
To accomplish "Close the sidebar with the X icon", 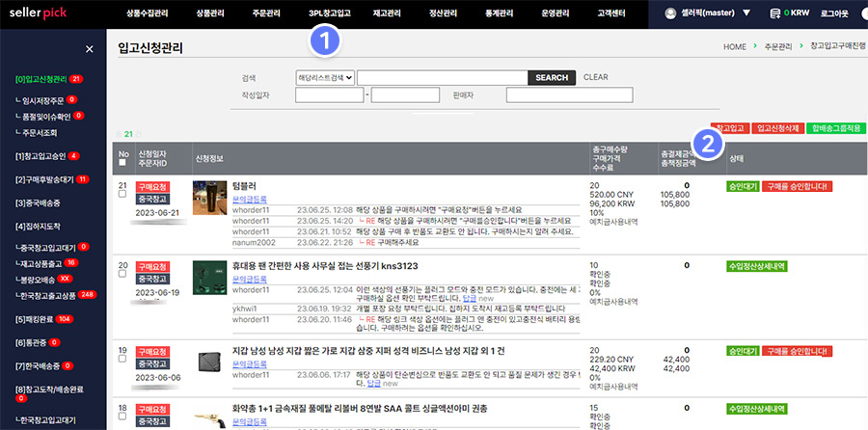I will coord(90,48).
